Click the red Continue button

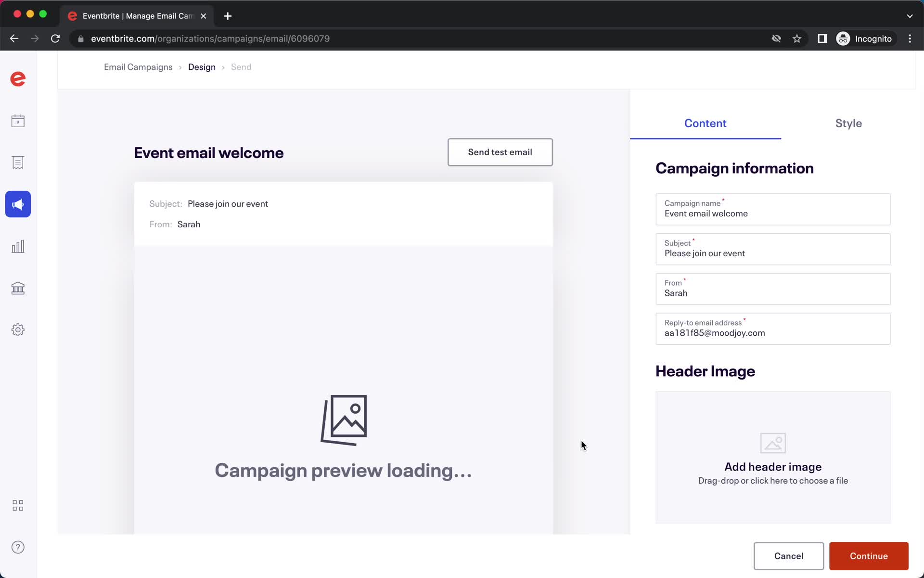point(869,556)
